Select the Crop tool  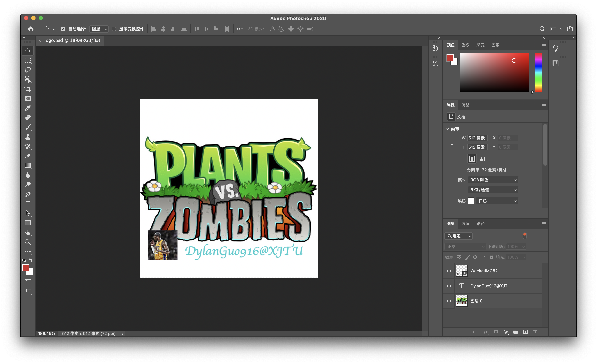tap(28, 89)
